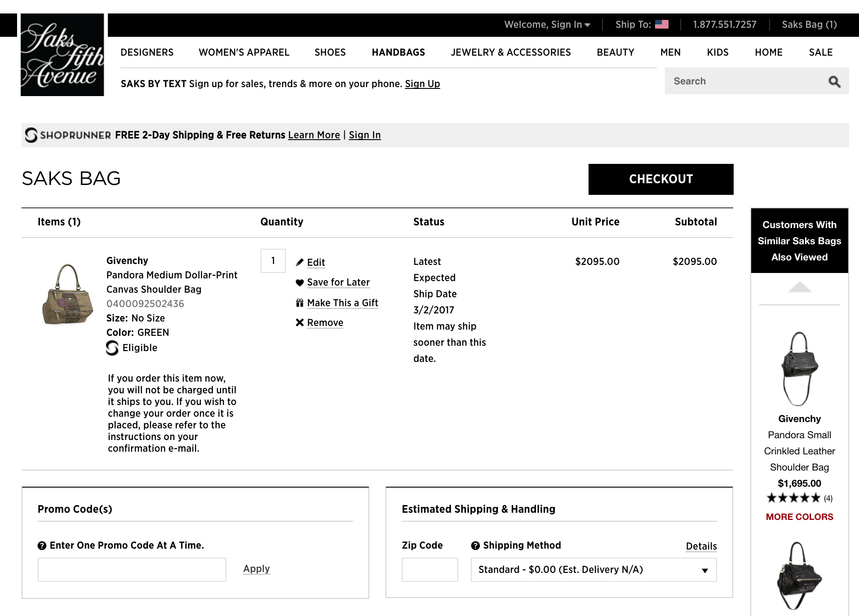Click Pandora Small Crinkled Leather Shoulder Bag title
Screen dimensions: 859x616
pos(799,451)
